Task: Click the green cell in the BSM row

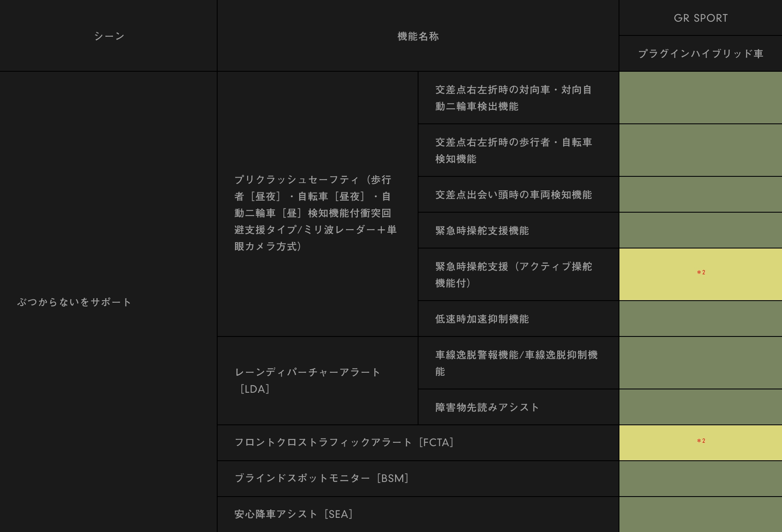Action: (x=701, y=478)
